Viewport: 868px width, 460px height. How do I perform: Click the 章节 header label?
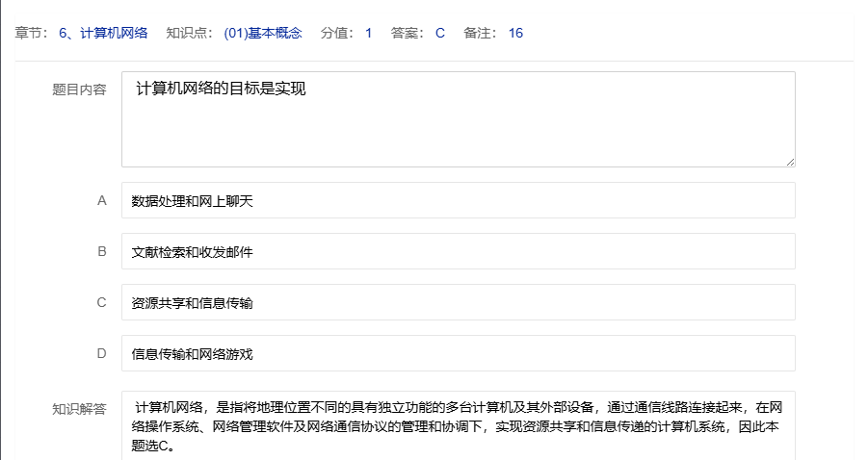32,34
